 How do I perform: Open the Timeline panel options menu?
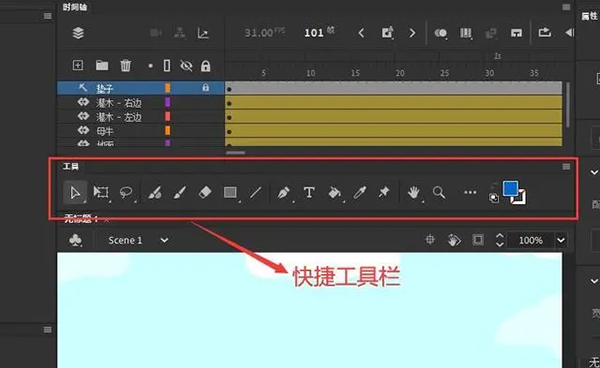coord(566,7)
